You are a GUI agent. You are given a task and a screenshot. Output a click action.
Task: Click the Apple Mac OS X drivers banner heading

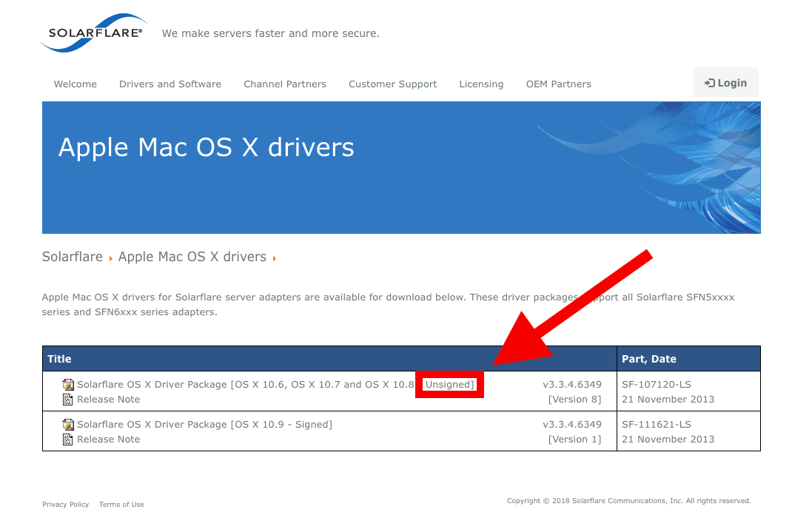click(206, 147)
